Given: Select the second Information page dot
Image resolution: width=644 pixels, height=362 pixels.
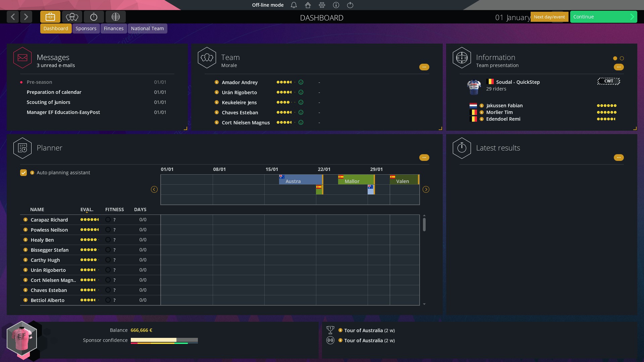Looking at the screenshot, I should (x=622, y=58).
